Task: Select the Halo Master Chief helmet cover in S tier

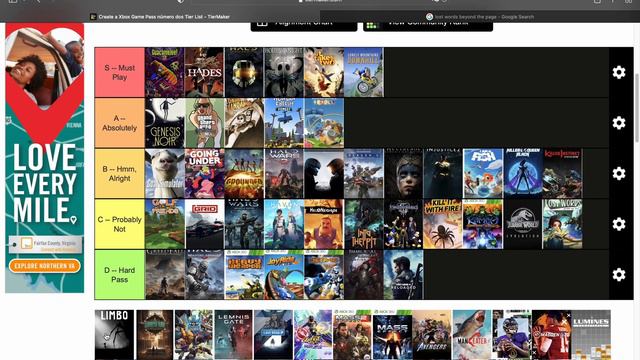Action: tap(244, 72)
